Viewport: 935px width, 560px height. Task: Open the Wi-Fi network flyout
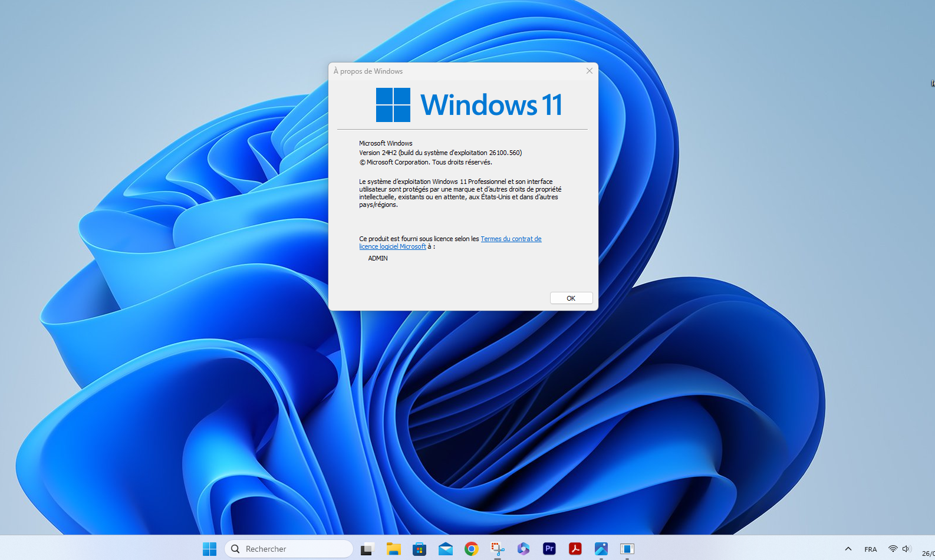pos(893,549)
